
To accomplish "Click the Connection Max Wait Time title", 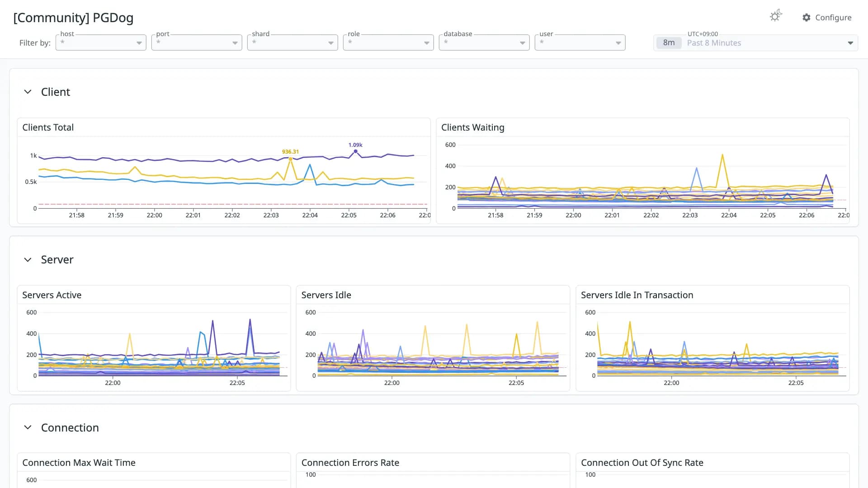I will [x=79, y=463].
